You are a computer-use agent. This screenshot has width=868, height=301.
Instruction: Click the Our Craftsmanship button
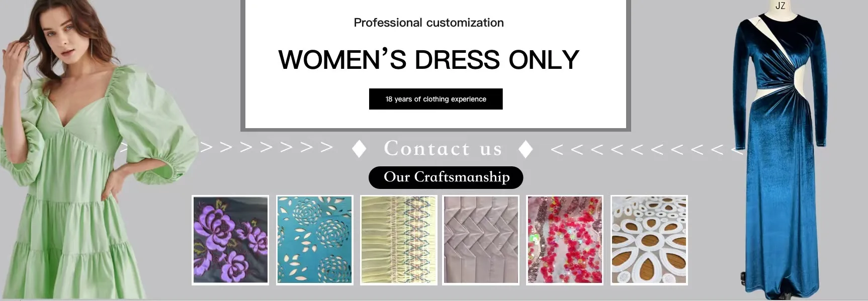(x=446, y=177)
